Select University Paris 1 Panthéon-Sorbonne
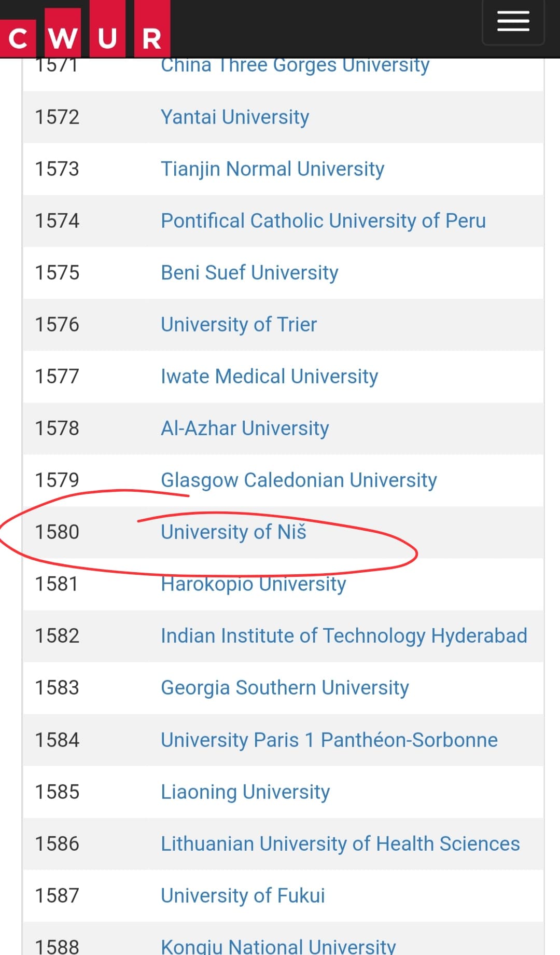This screenshot has width=560, height=955. 329,740
